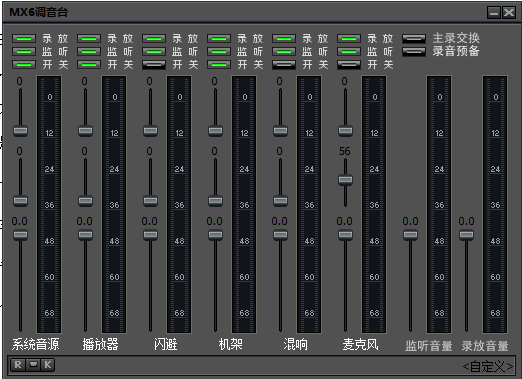Toggle 录放 for 机架 channel
Screen dimensions: 522x379
(219, 39)
